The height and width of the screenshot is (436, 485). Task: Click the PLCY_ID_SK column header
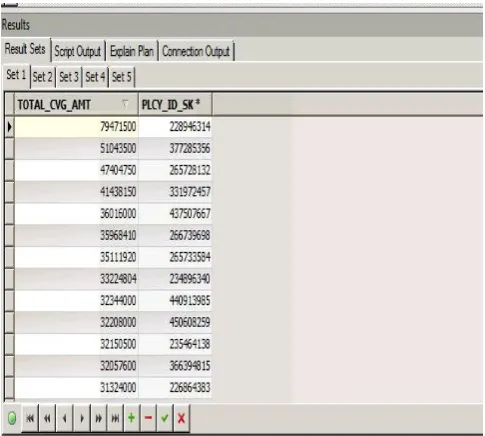175,105
